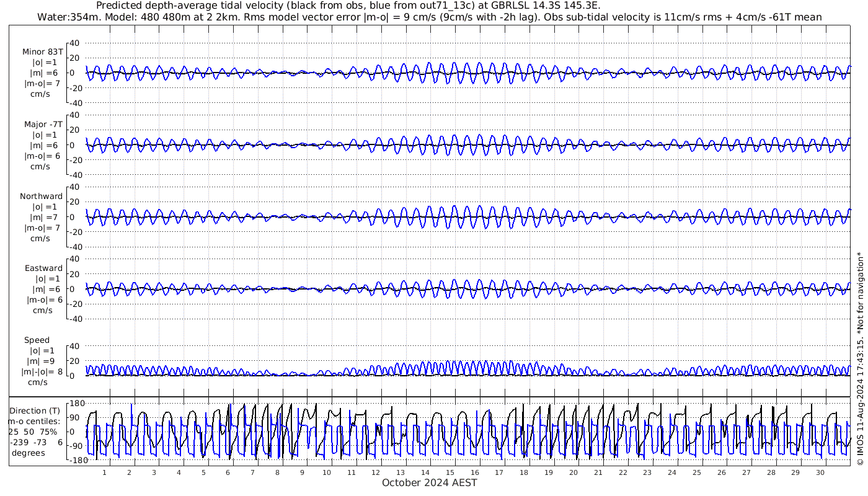This screenshot has height=496, width=868.
Task: Click day '1' on the time axis
Action: point(104,472)
